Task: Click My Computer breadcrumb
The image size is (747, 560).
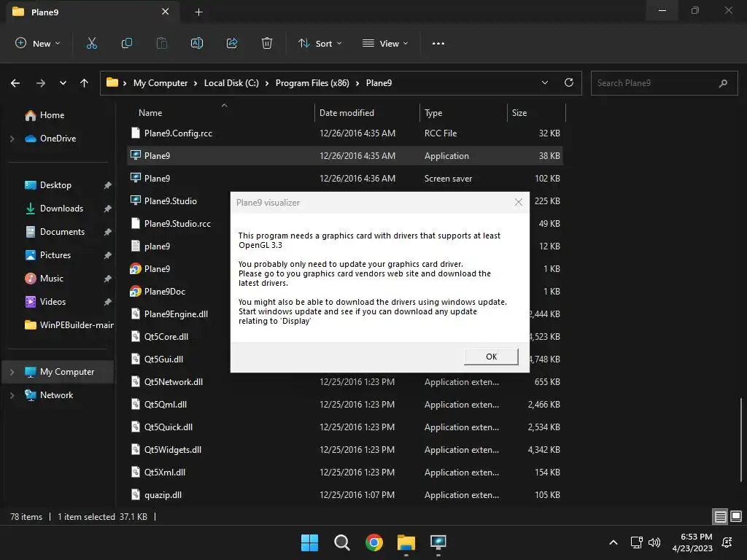Action: tap(160, 83)
